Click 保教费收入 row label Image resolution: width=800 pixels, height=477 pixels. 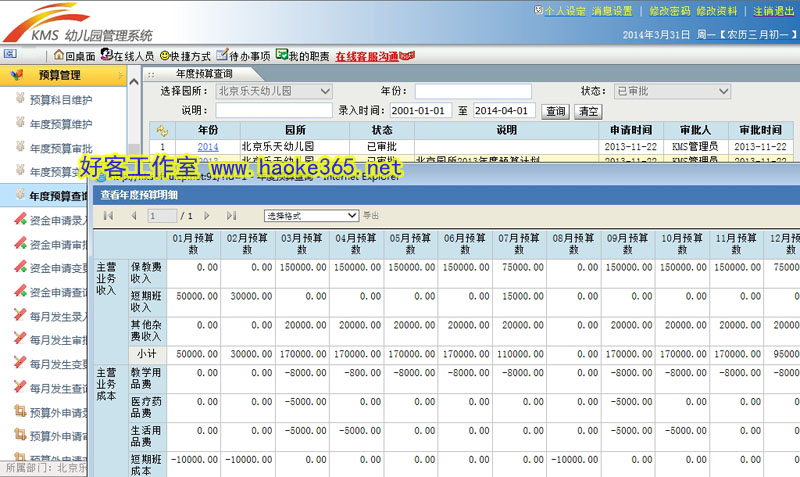pos(146,273)
